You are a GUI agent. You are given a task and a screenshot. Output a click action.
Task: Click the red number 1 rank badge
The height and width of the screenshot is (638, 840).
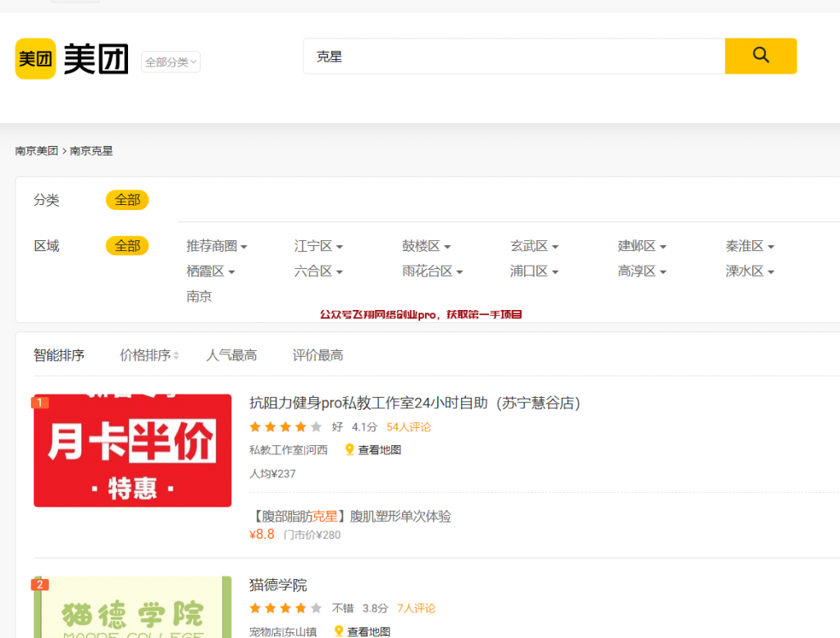click(x=40, y=402)
